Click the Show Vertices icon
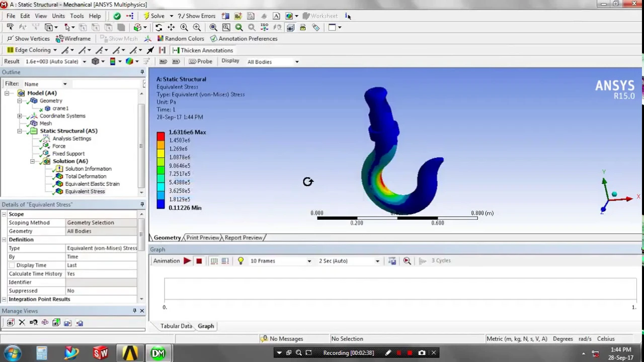 click(10, 39)
